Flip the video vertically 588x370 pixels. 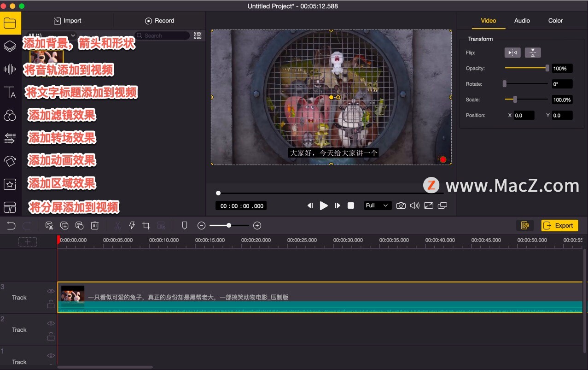pos(533,53)
